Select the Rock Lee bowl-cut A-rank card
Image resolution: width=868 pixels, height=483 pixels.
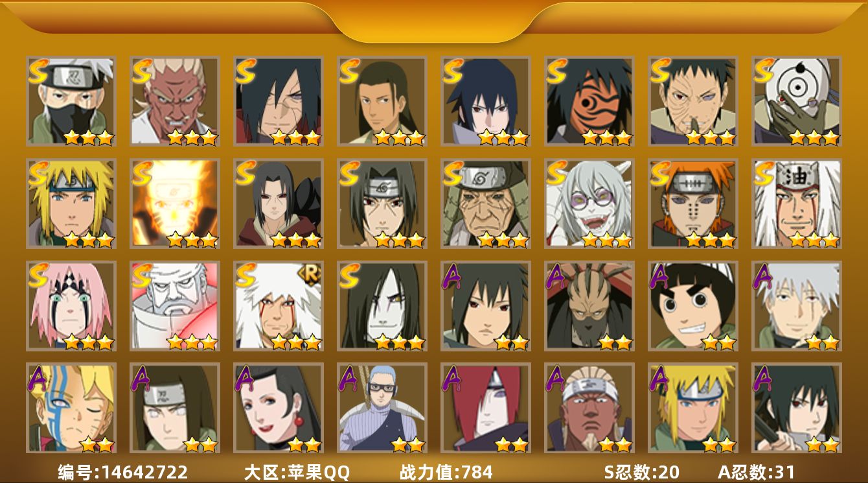tap(693, 306)
